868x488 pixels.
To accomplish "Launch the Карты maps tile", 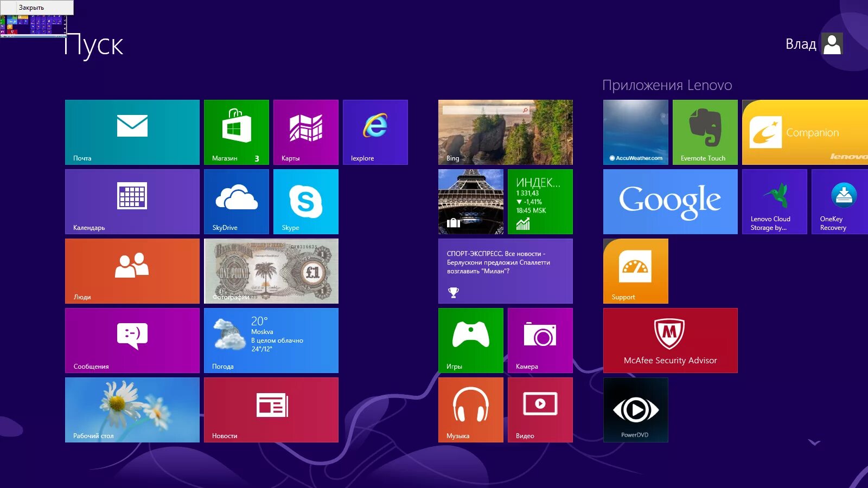I will tap(306, 132).
